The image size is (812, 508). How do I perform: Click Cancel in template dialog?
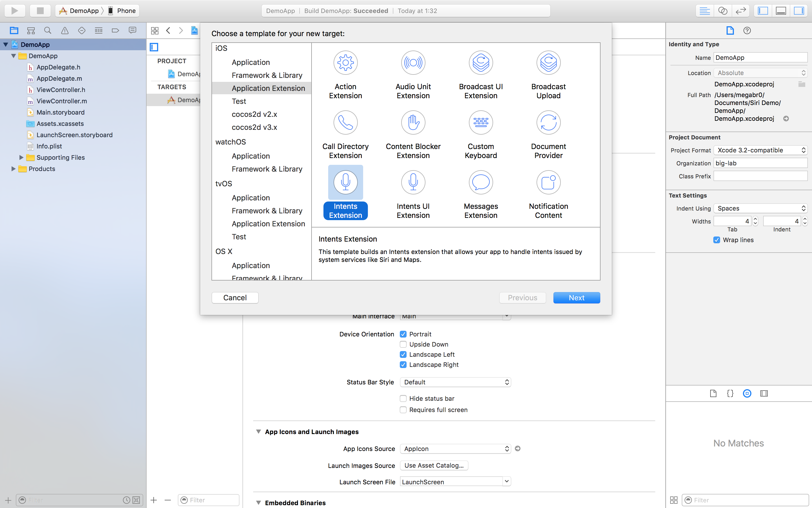click(x=235, y=298)
